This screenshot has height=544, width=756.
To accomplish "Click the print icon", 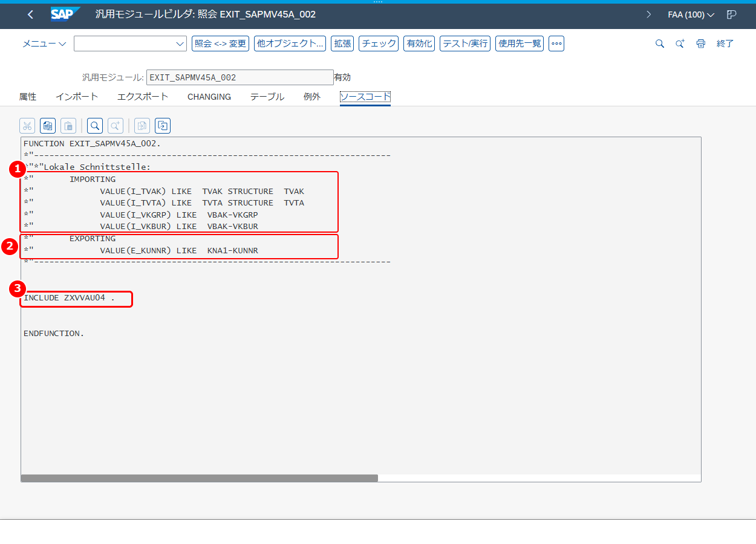I will point(700,44).
